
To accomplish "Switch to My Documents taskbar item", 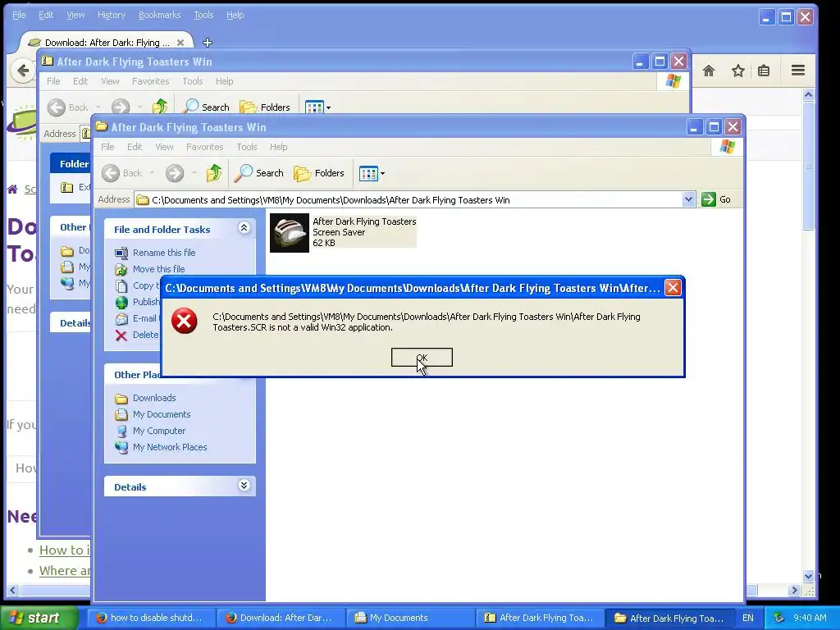I will pyautogui.click(x=411, y=618).
